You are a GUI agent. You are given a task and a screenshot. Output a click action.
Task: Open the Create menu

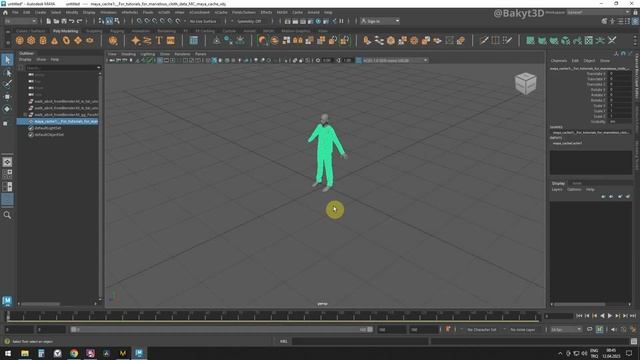point(40,12)
